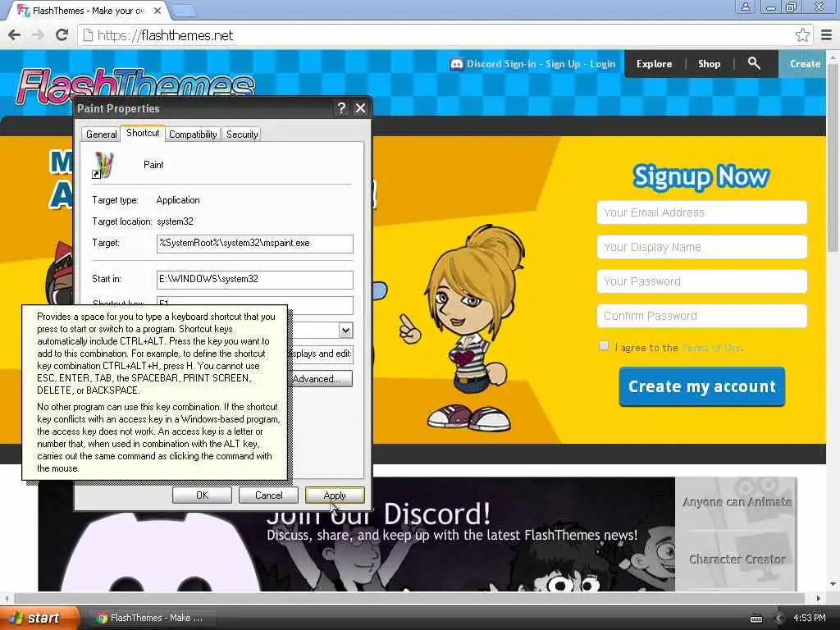Click scroll down arrow of vertical scrollbar
Viewport: 840px width, 630px height.
tap(833, 584)
